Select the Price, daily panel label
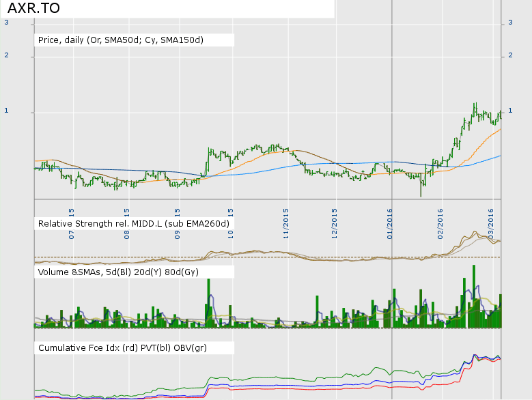 click(121, 40)
